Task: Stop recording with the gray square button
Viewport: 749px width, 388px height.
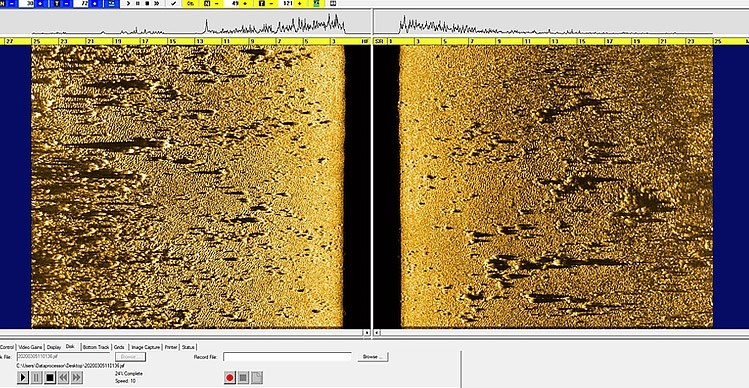Action: click(x=243, y=377)
